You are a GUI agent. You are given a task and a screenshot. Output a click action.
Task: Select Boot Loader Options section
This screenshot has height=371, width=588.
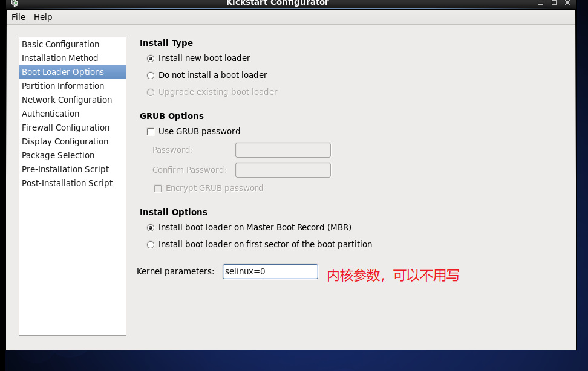(x=73, y=72)
